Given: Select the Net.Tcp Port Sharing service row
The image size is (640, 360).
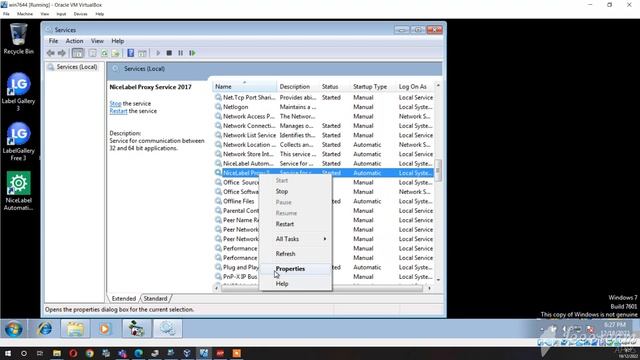Looking at the screenshot, I should [324, 98].
